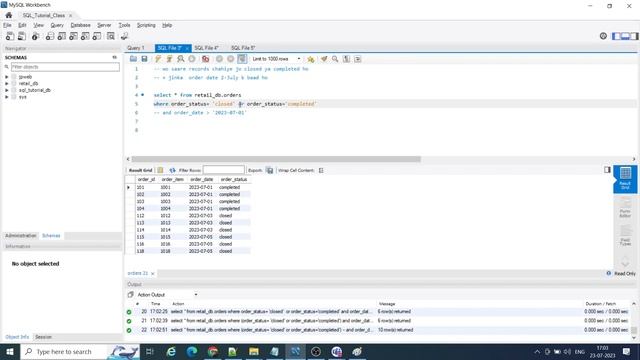Open the File menu
Screen dimensions: 640x360
(x=7, y=25)
